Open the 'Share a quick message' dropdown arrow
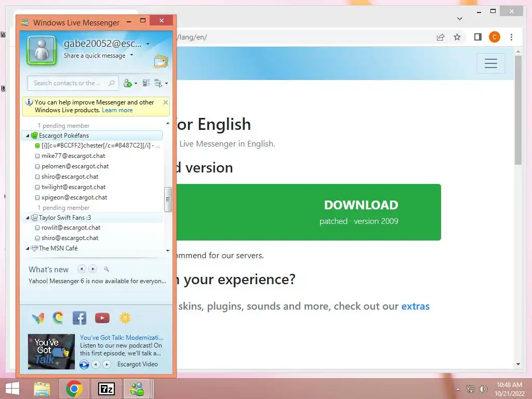 [x=131, y=55]
